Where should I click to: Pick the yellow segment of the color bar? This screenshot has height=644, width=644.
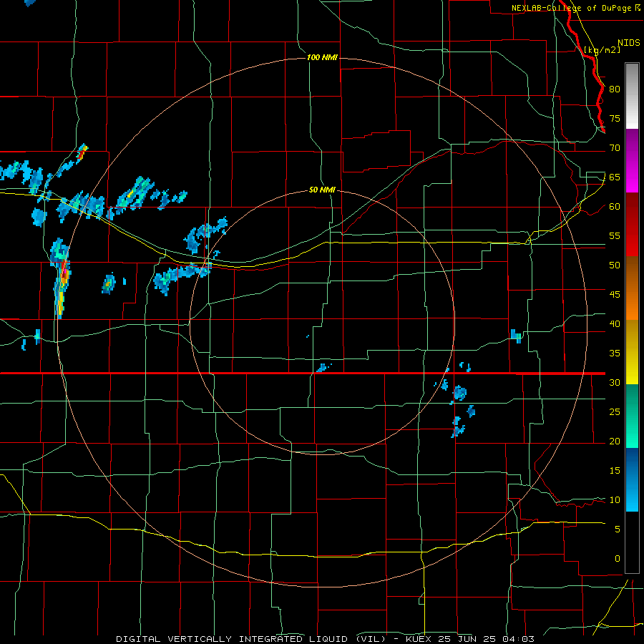(x=632, y=352)
